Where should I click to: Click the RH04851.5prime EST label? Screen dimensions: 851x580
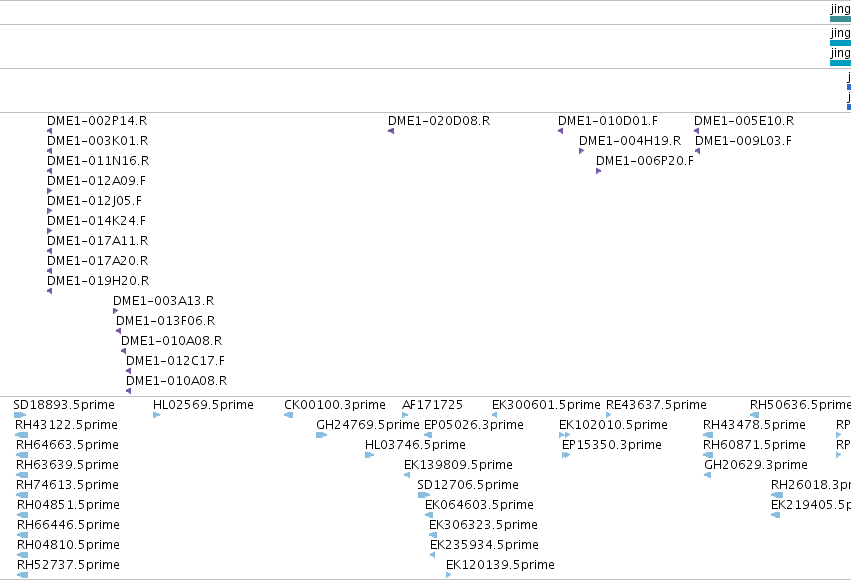[68, 505]
